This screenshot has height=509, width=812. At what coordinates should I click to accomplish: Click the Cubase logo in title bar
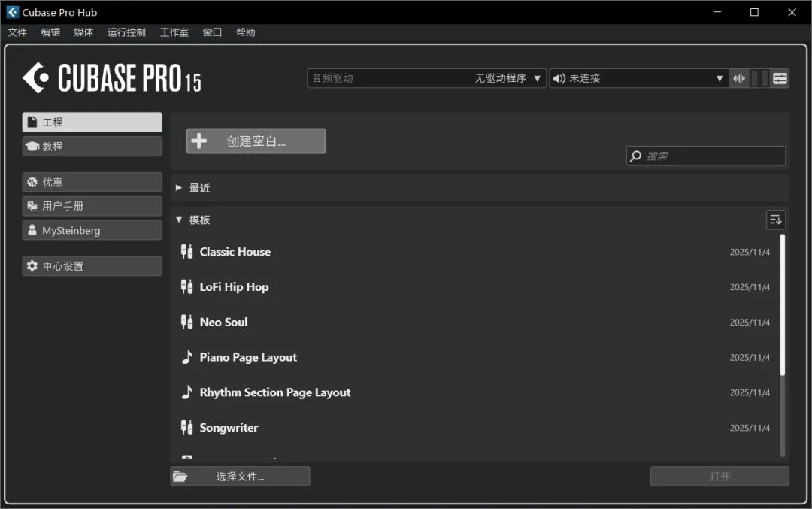click(13, 12)
